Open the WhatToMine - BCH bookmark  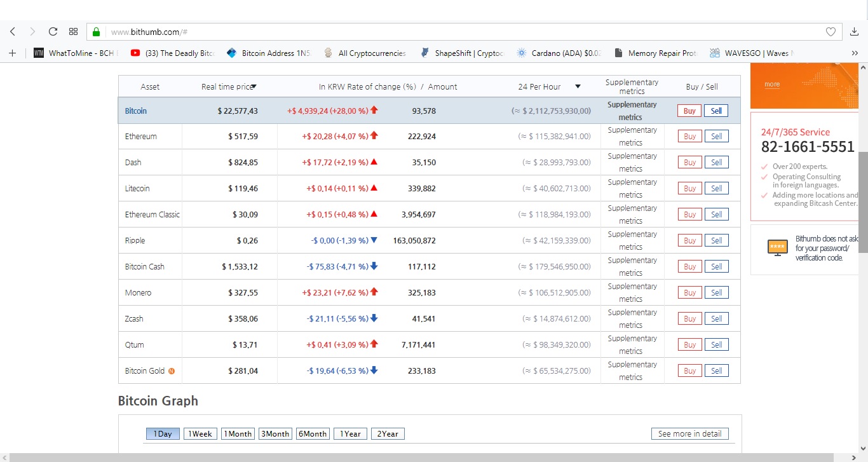point(76,53)
